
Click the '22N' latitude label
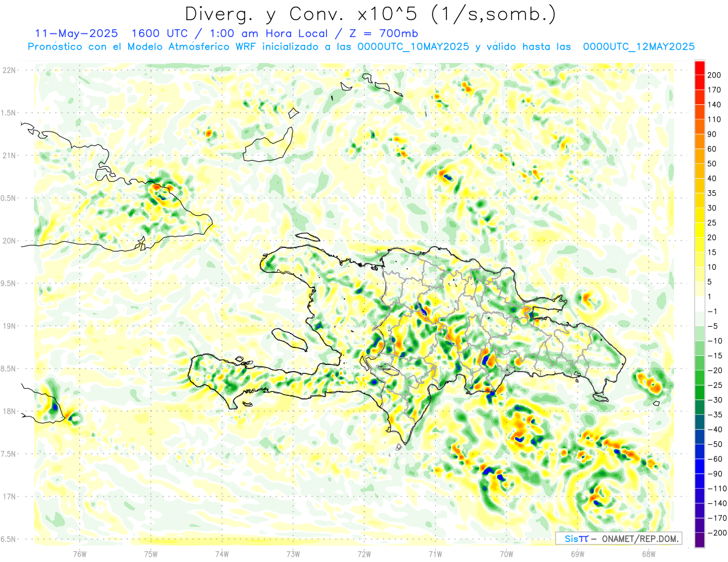[10, 70]
